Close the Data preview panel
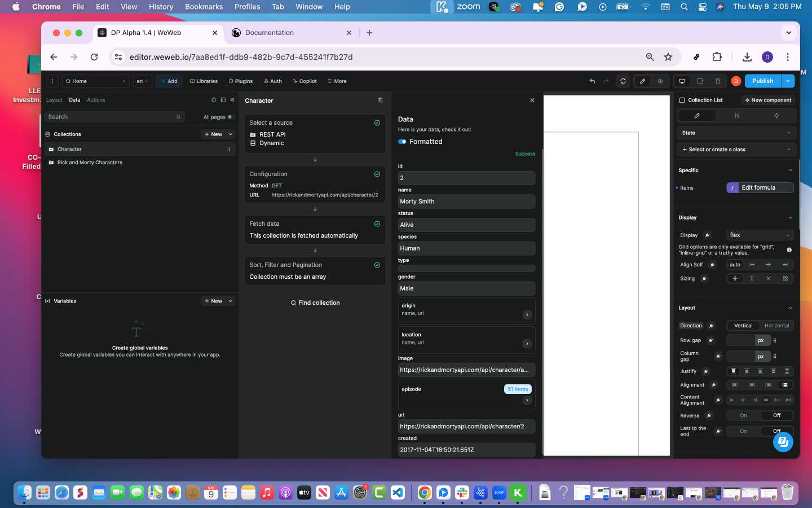The width and height of the screenshot is (812, 508). coord(532,100)
